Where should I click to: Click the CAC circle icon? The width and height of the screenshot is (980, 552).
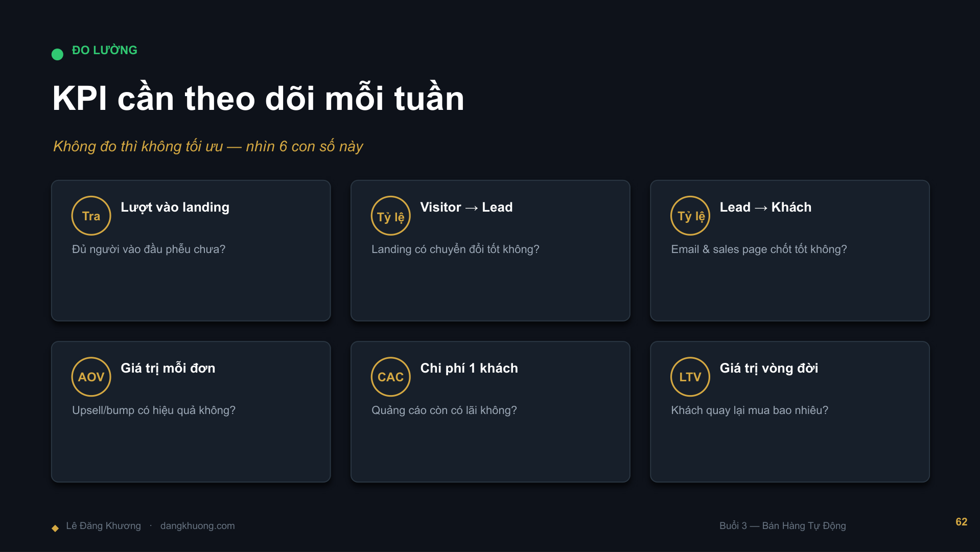coord(390,377)
